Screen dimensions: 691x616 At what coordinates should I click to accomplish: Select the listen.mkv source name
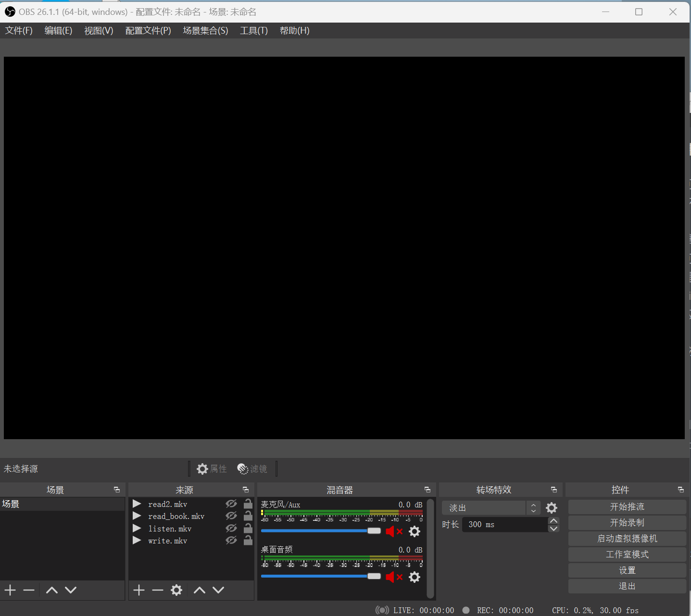pos(170,529)
